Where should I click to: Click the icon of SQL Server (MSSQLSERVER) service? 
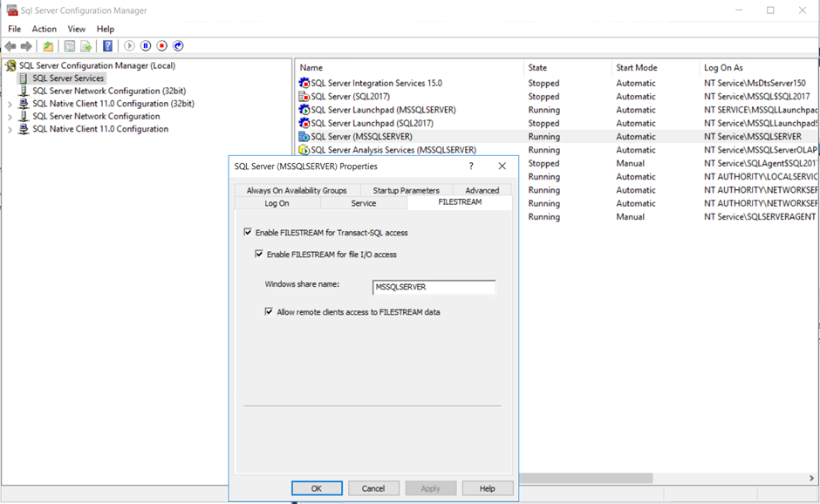[x=304, y=136]
